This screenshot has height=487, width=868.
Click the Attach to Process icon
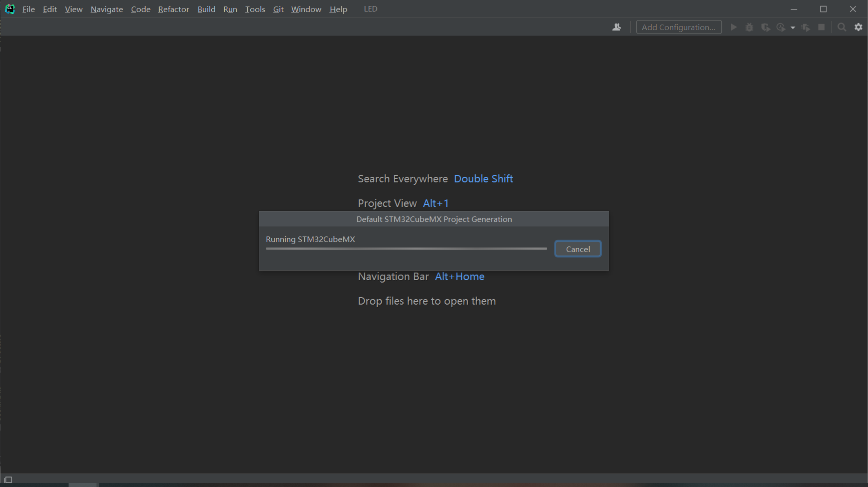coord(805,27)
